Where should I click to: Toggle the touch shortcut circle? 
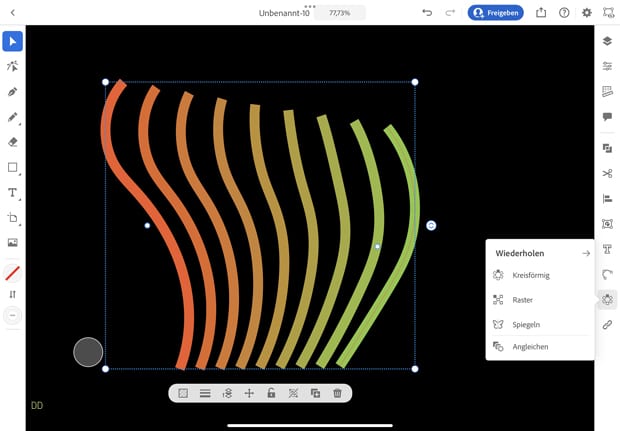point(88,352)
